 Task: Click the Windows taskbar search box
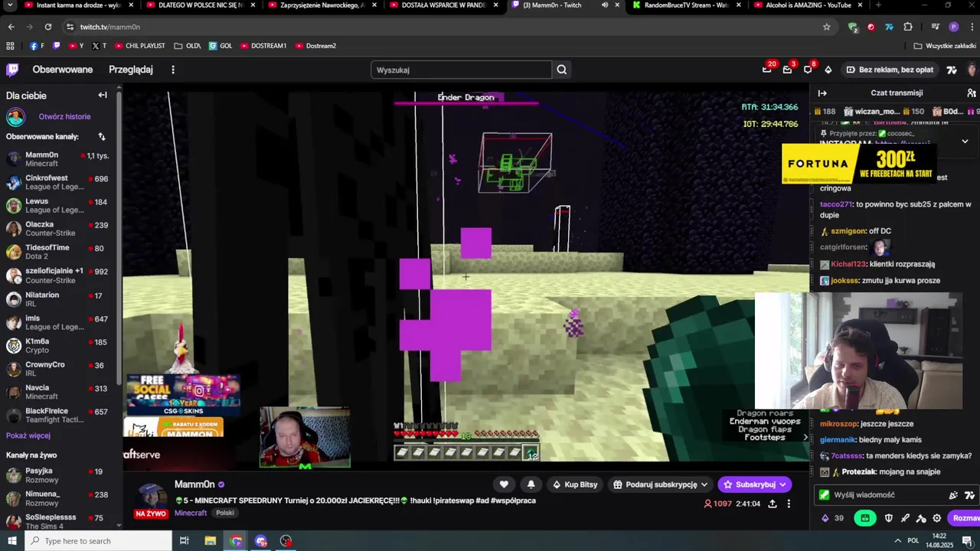coord(98,541)
